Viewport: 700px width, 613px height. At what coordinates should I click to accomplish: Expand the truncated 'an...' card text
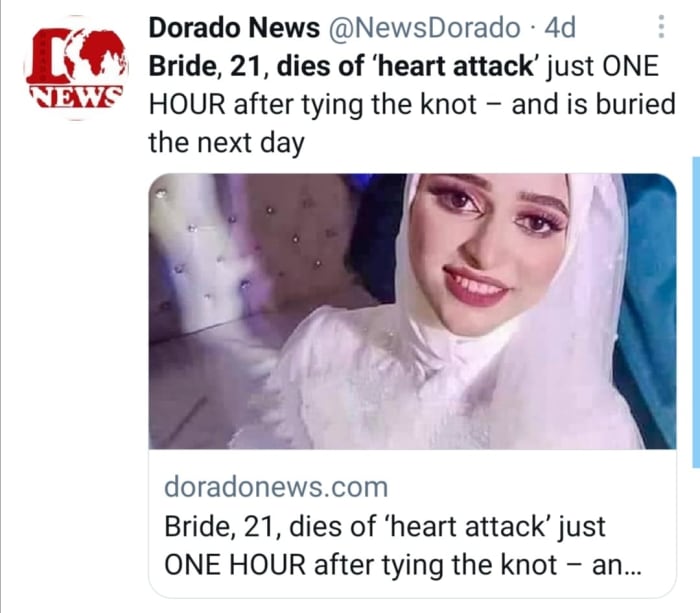(616, 565)
